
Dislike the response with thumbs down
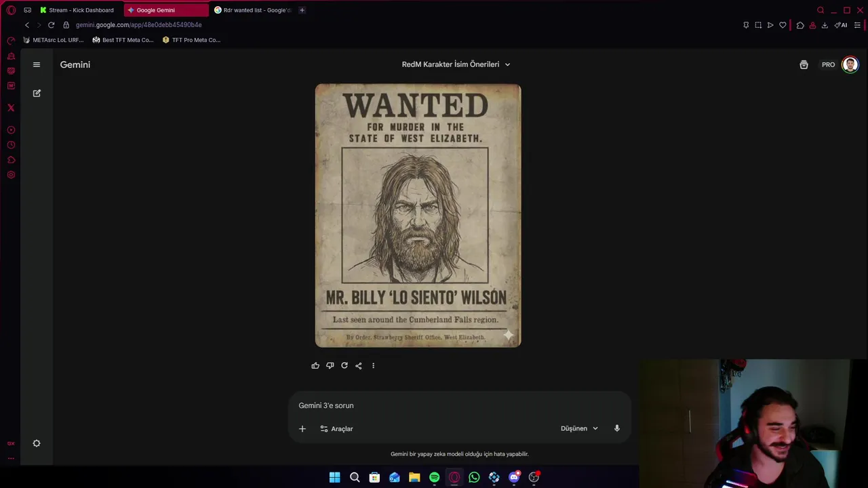click(x=330, y=365)
